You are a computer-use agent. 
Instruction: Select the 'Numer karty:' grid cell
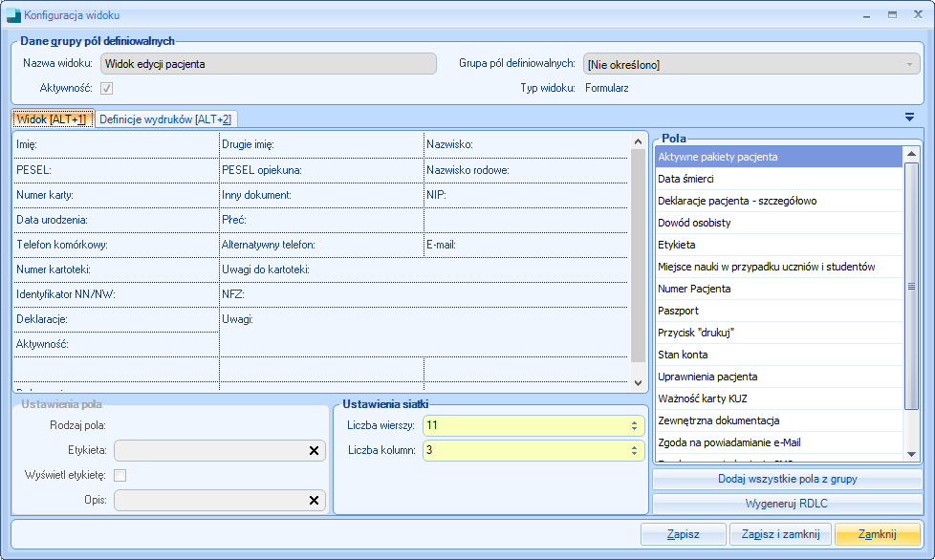[x=117, y=195]
